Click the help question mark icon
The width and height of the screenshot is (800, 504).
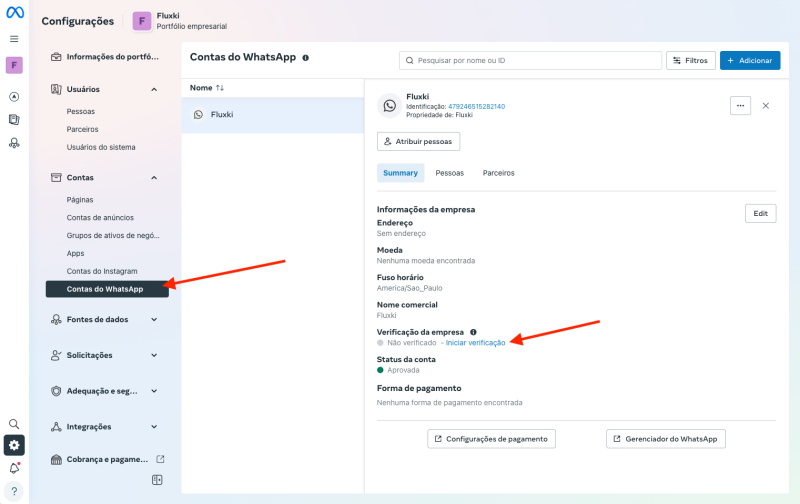[x=14, y=491]
